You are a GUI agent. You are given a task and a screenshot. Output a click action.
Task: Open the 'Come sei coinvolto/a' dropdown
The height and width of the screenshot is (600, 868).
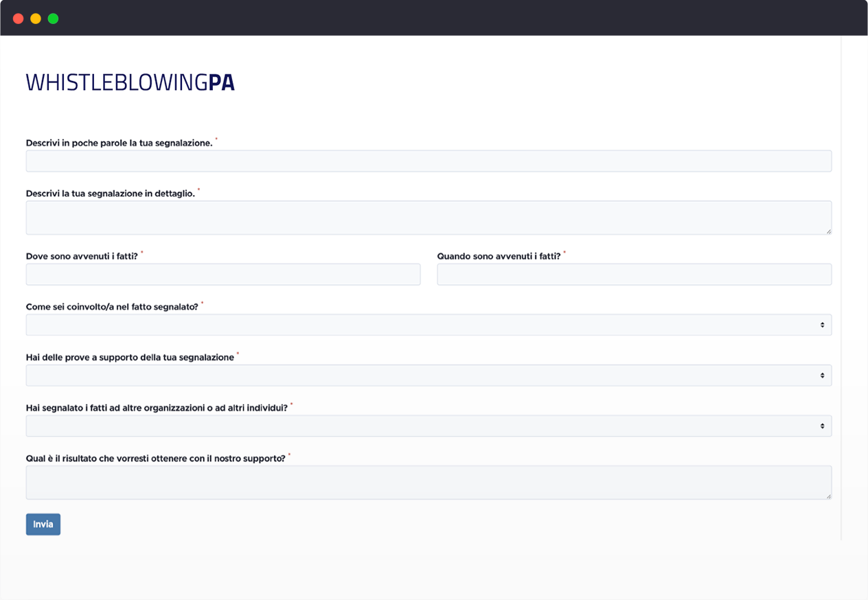click(x=429, y=325)
